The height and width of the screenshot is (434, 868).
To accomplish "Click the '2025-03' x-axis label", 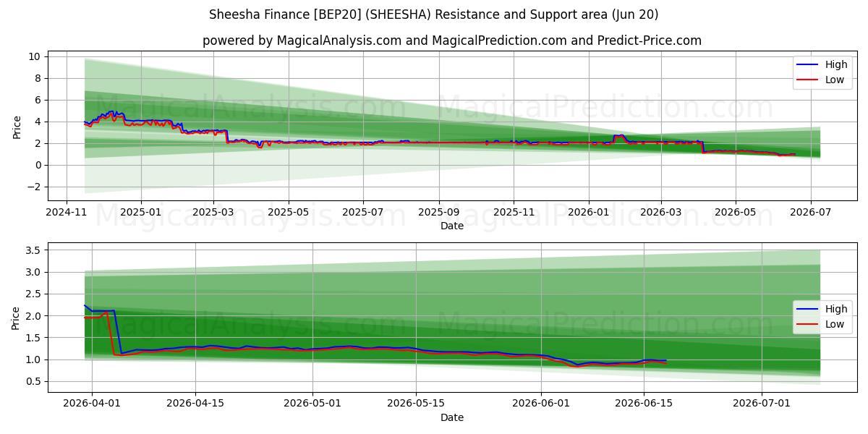I will click(x=213, y=214).
